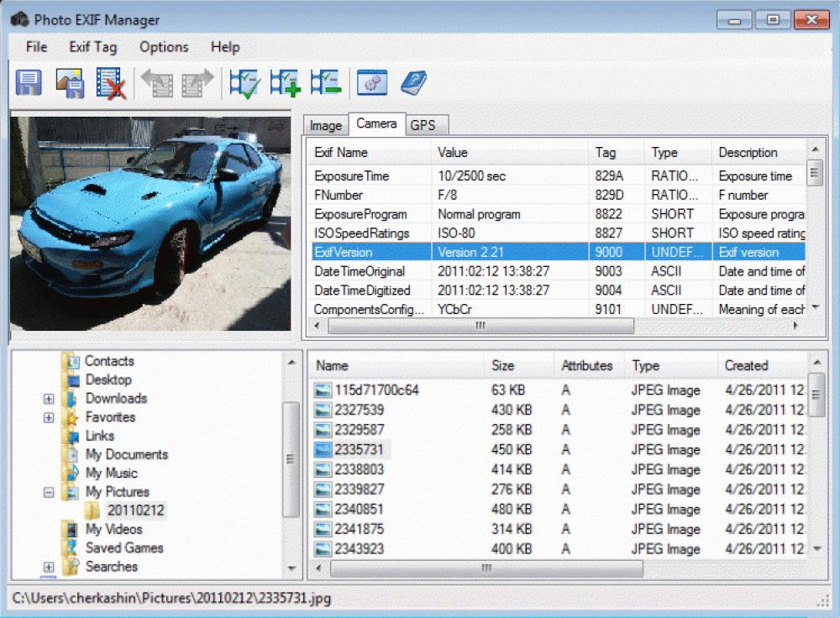
Task: Click the Add EXIF tag toolbar icon
Action: [x=285, y=82]
